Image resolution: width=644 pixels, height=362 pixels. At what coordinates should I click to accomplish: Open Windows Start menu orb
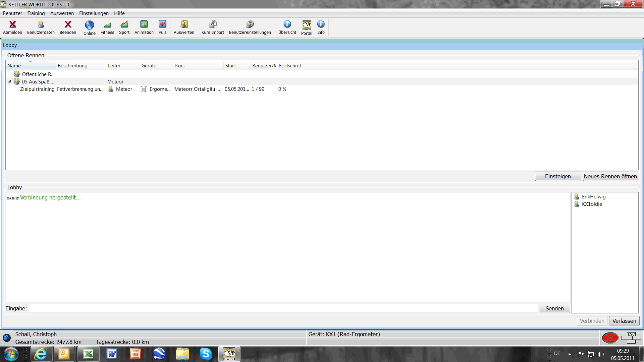(11, 354)
